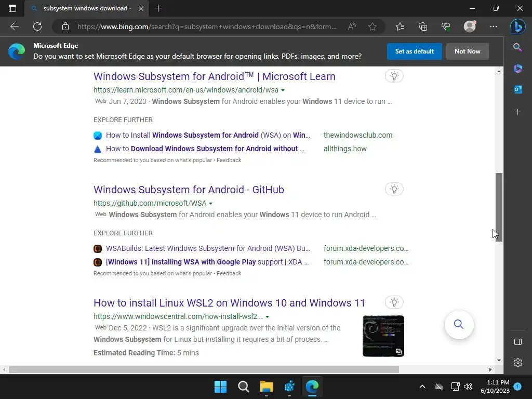
Task: Open Installing WSA with Google Play link
Action: click(207, 262)
